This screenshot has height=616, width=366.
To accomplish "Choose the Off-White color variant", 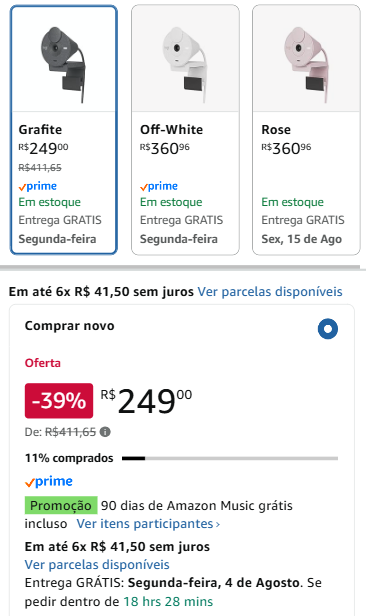I will point(185,130).
